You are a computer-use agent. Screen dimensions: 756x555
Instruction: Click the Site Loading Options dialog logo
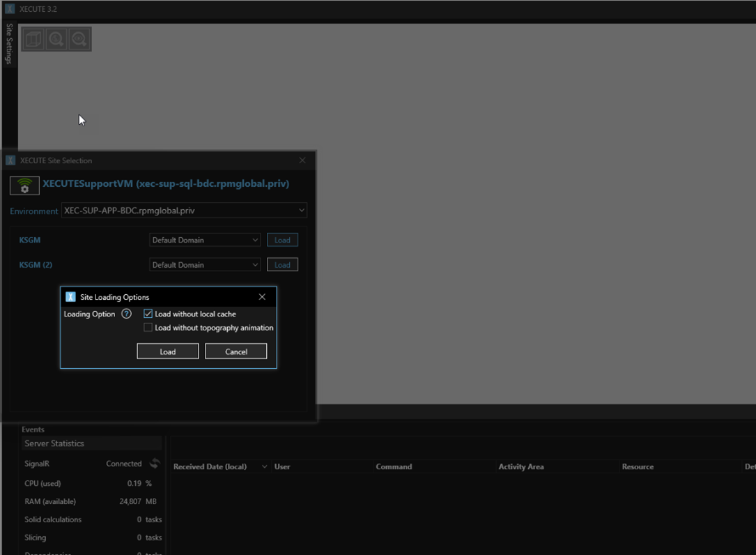(70, 297)
